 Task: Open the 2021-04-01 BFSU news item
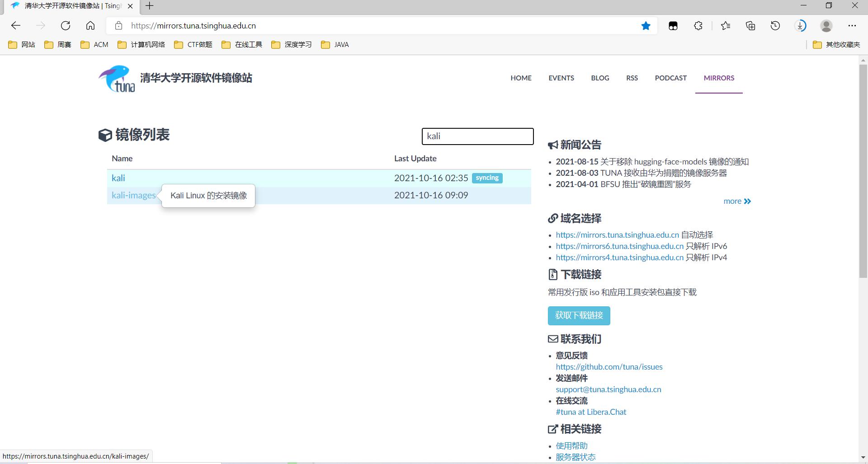(623, 184)
